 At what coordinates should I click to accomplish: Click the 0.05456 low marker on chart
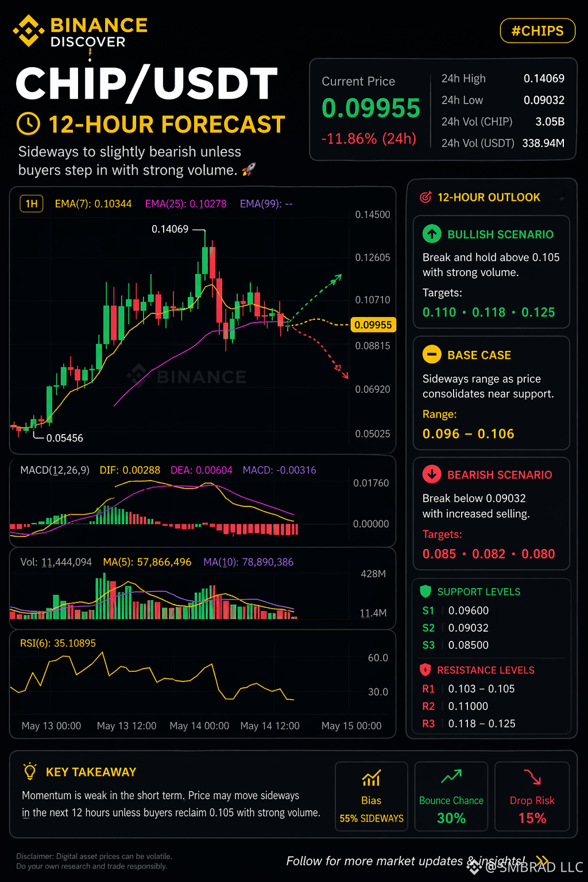click(65, 438)
